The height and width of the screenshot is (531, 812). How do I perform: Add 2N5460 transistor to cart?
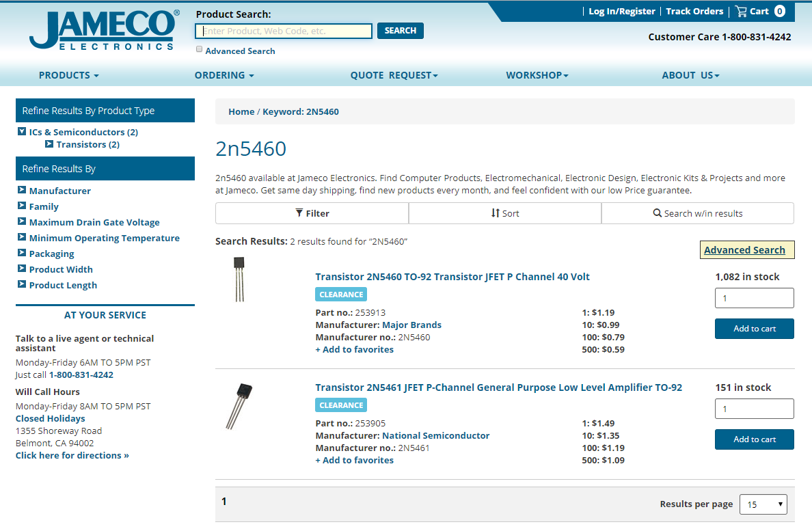(755, 329)
